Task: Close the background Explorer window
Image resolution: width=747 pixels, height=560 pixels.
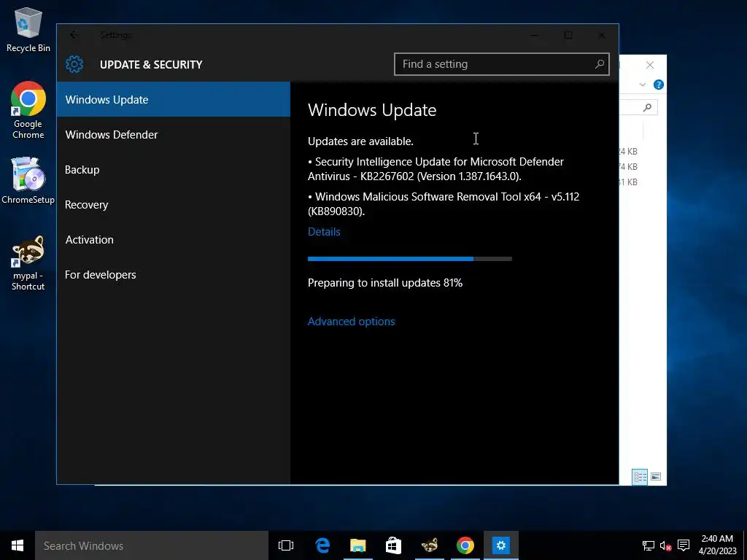Action: pos(650,65)
